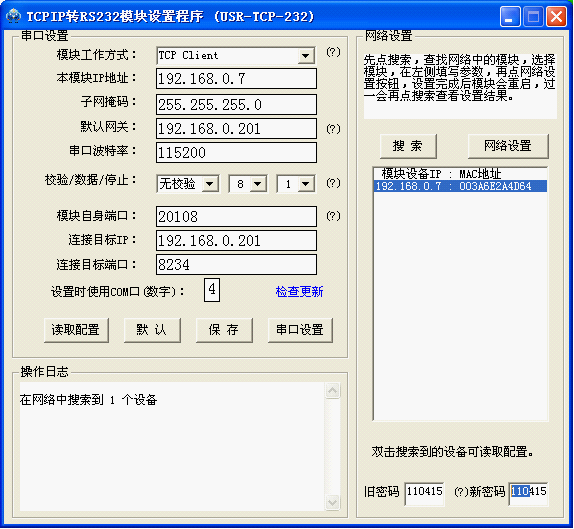This screenshot has width=574, height=529.
Task: Click the 串口波特率 field showing 115200
Action: 236,153
